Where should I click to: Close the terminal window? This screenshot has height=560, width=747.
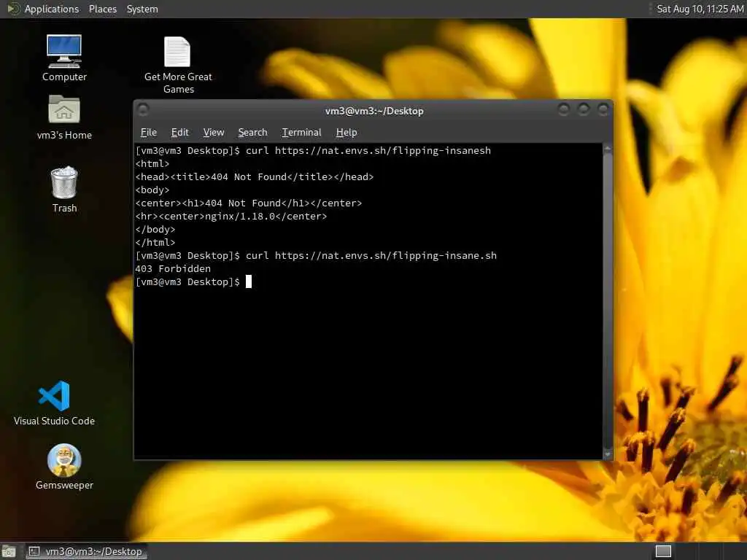point(603,110)
